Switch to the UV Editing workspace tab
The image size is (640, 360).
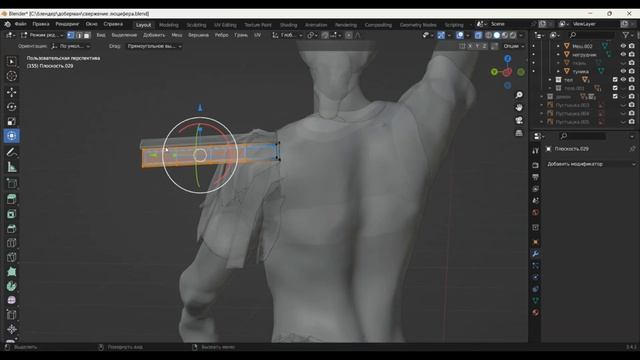tap(225, 25)
